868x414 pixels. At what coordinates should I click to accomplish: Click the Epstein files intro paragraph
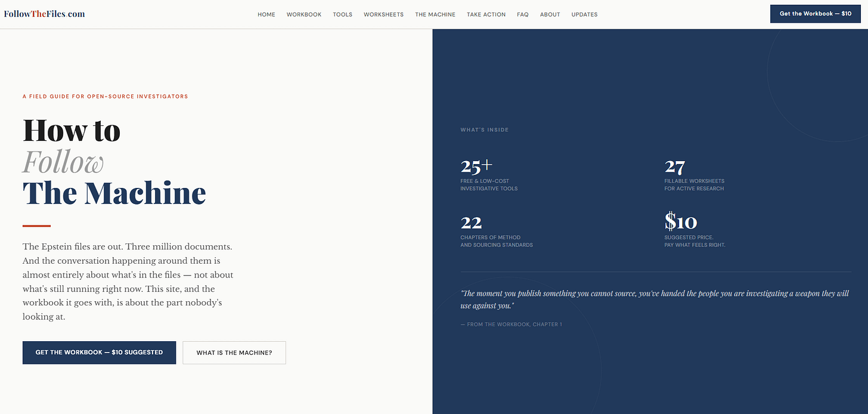pyautogui.click(x=128, y=282)
